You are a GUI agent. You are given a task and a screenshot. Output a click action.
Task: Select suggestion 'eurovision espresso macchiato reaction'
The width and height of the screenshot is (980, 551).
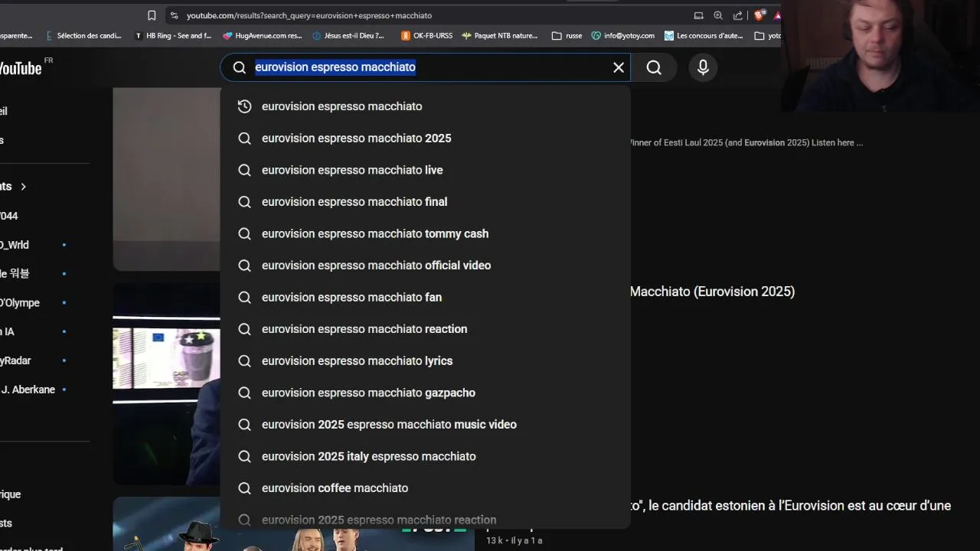(x=425, y=329)
